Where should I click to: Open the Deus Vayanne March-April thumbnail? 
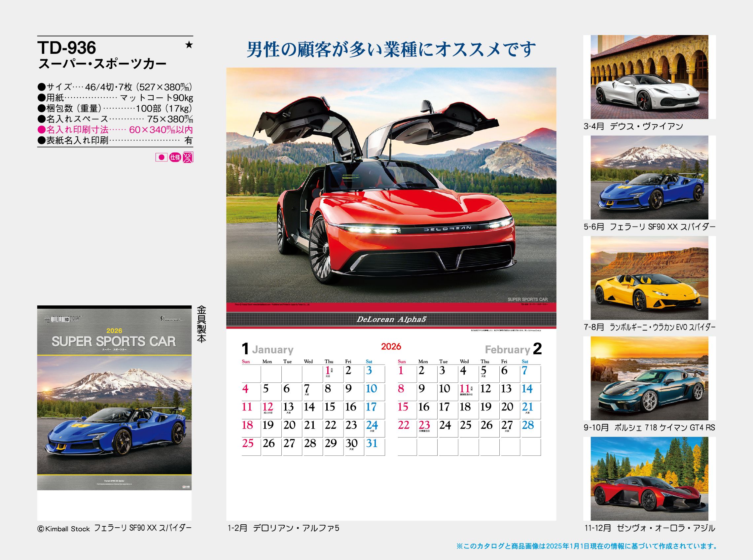coord(649,77)
